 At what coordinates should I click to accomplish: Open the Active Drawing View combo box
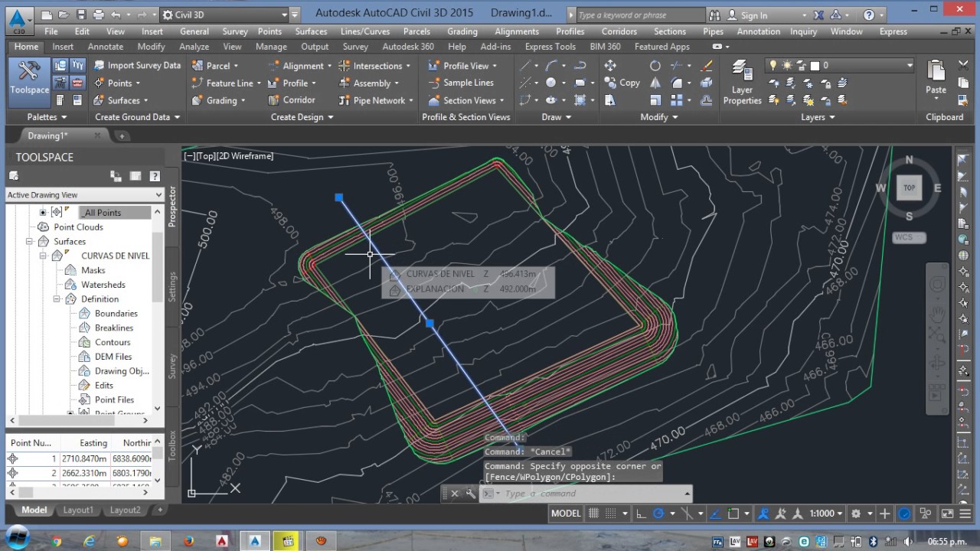coord(85,195)
